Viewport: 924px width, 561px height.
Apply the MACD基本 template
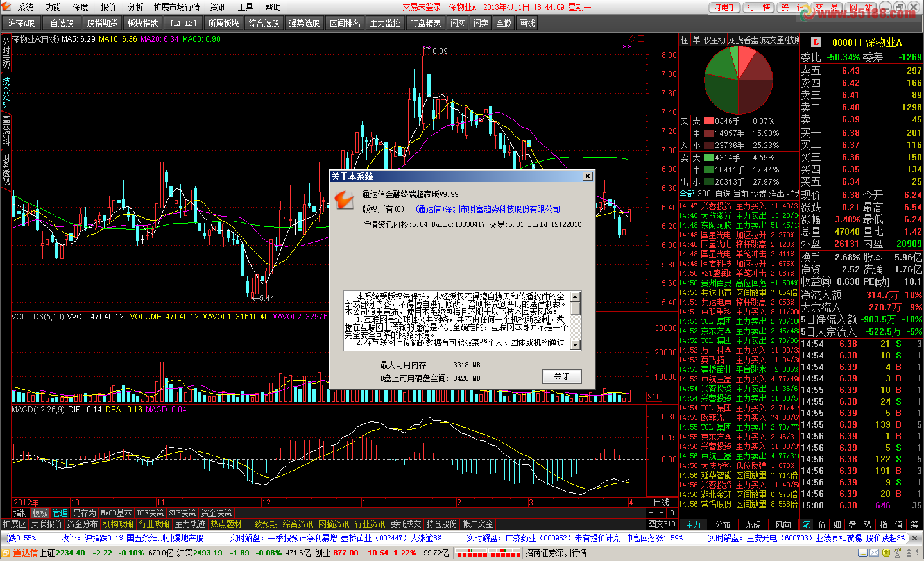point(116,513)
